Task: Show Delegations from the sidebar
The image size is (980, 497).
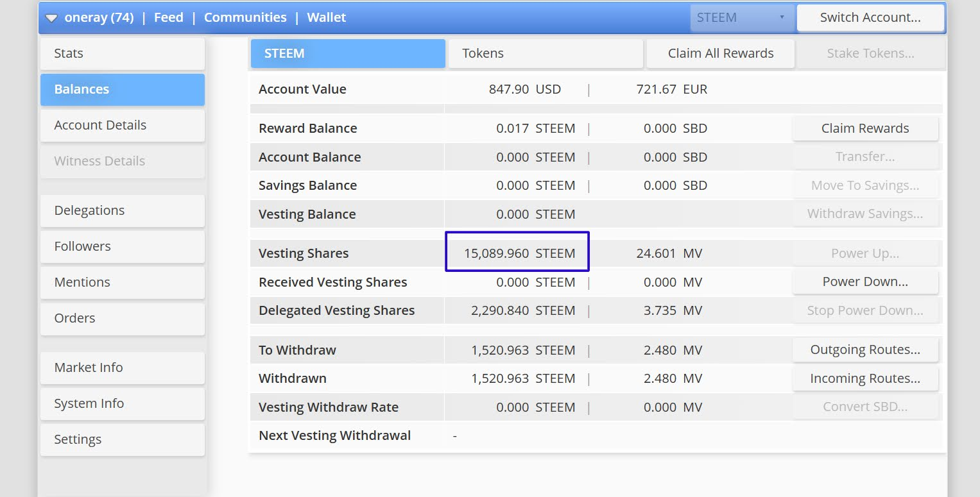Action: pyautogui.click(x=123, y=211)
